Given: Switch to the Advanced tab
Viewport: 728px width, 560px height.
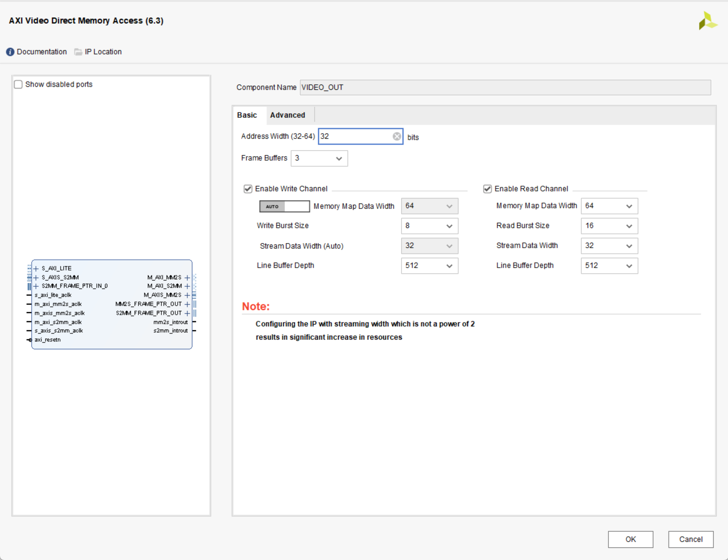Looking at the screenshot, I should pos(288,115).
